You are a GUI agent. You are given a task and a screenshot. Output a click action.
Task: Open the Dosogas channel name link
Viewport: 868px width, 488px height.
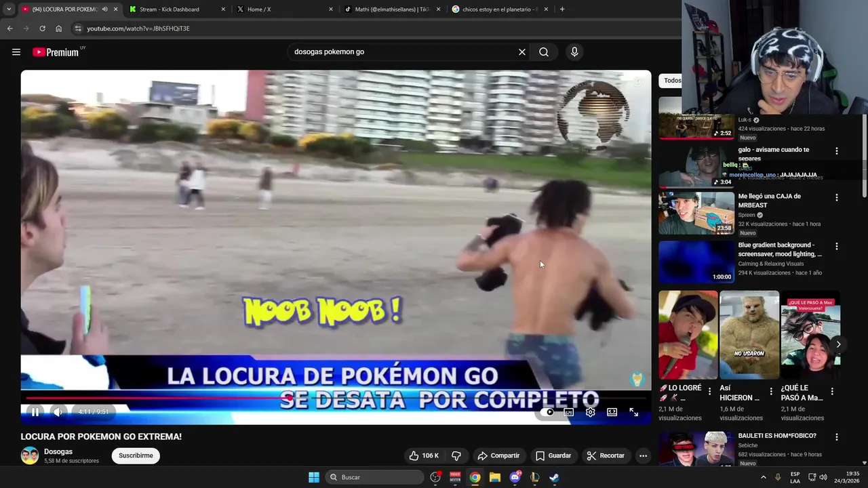(58, 451)
